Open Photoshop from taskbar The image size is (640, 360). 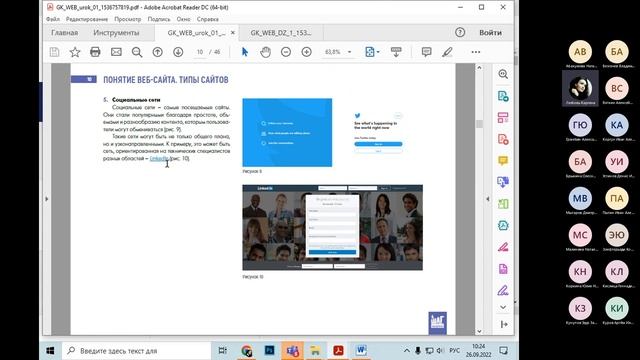click(x=269, y=350)
